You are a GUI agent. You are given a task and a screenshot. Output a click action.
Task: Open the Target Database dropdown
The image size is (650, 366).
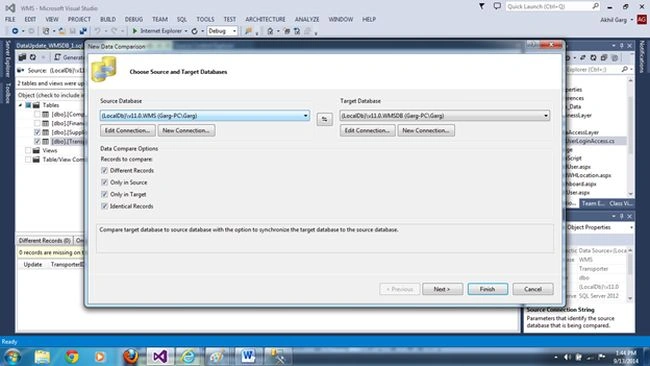click(x=546, y=116)
